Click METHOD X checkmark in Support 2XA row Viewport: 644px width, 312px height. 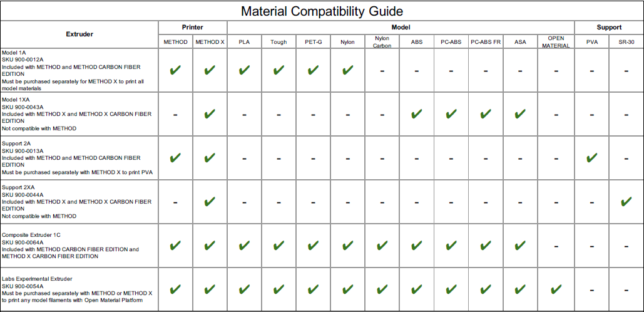(x=210, y=202)
